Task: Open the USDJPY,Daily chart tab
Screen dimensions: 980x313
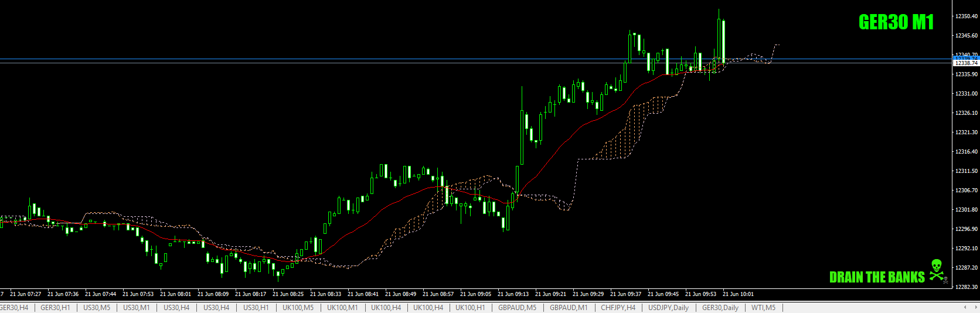Action: point(668,308)
